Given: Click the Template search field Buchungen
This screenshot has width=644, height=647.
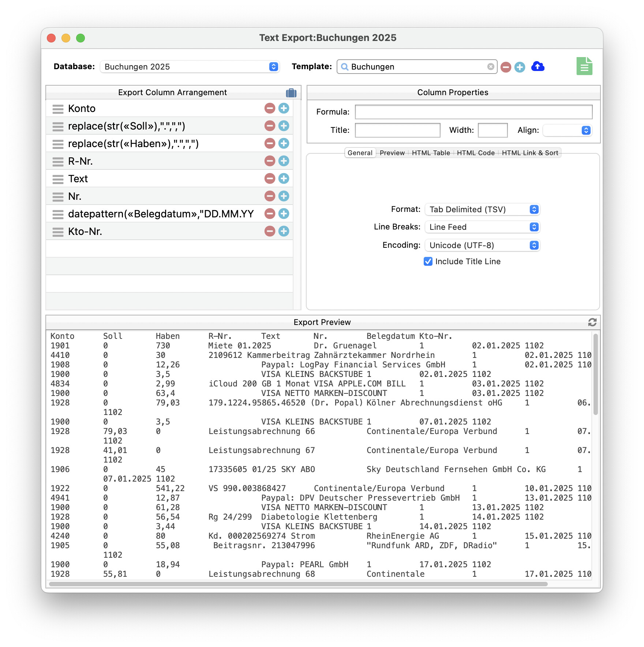Looking at the screenshot, I should [x=417, y=67].
